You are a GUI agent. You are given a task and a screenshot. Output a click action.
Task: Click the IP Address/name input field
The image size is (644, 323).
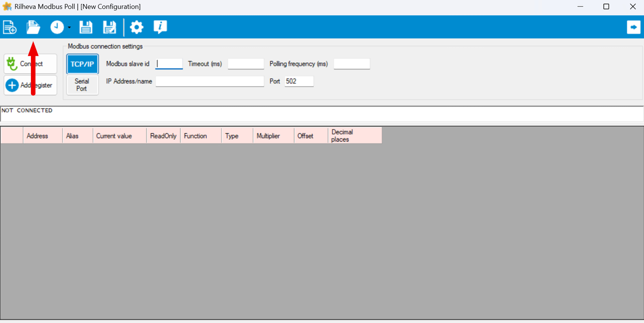click(210, 81)
